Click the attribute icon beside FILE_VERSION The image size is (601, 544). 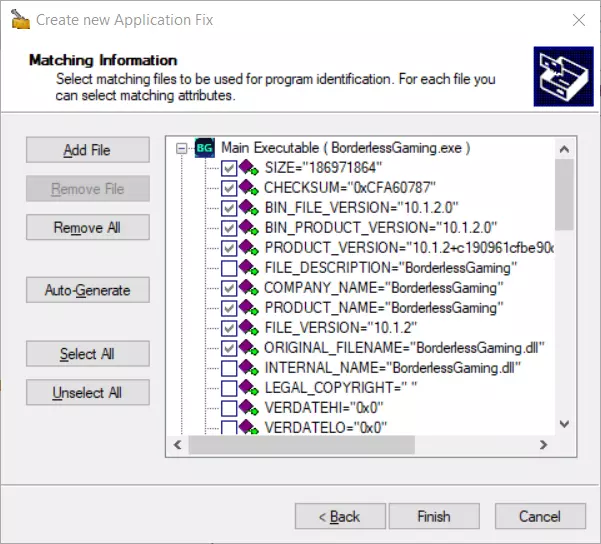[x=248, y=328]
